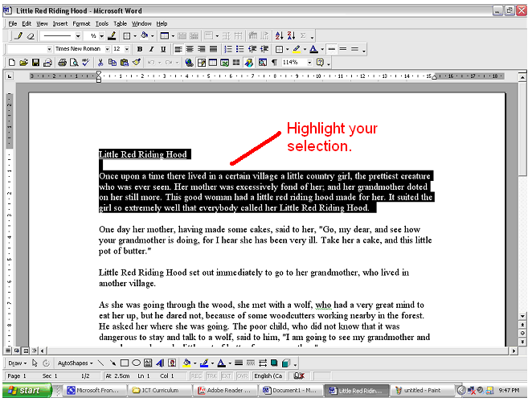Set Align Left paragraph alignment
Image resolution: width=532 pixels, height=402 pixels.
pos(178,49)
